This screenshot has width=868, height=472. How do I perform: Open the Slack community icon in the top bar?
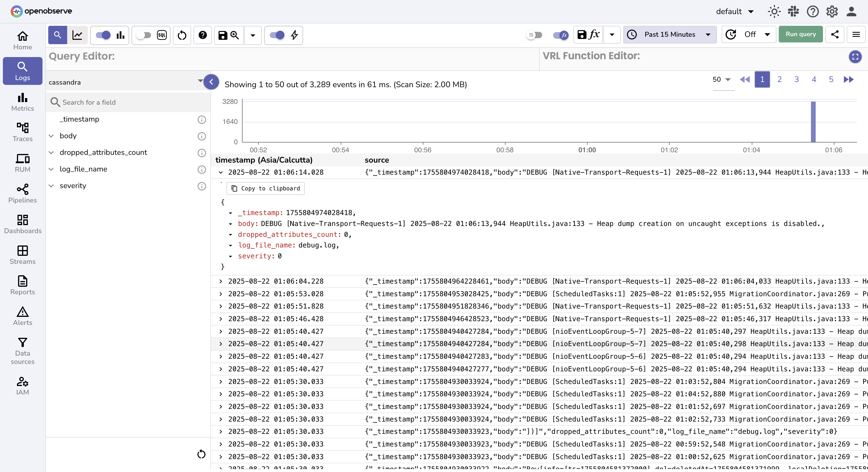(793, 11)
